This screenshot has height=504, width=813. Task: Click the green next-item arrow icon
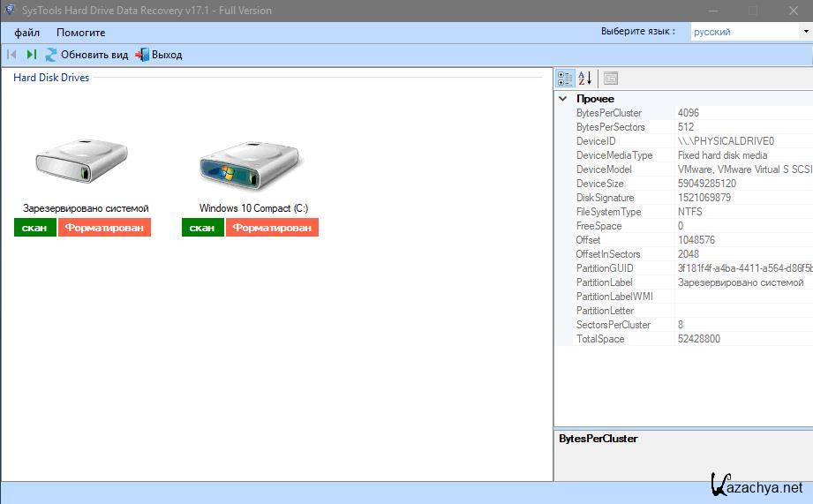[x=32, y=55]
